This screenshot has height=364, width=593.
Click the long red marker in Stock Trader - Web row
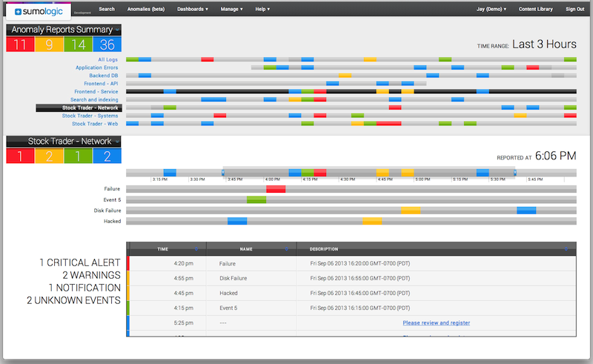[x=388, y=123]
